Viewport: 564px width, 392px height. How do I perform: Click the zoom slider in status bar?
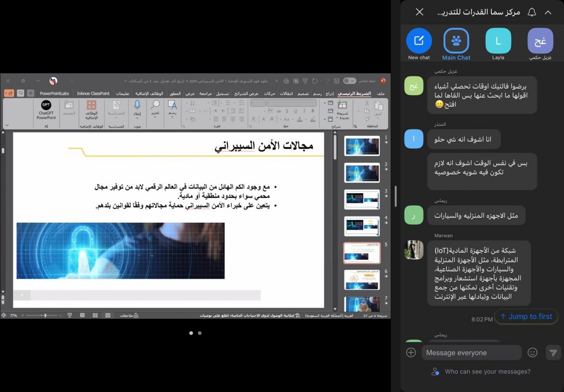(45, 315)
